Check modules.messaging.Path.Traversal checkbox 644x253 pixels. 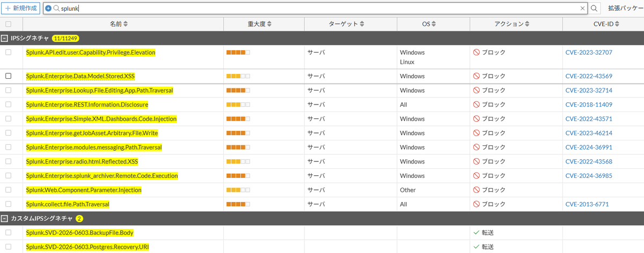point(8,147)
